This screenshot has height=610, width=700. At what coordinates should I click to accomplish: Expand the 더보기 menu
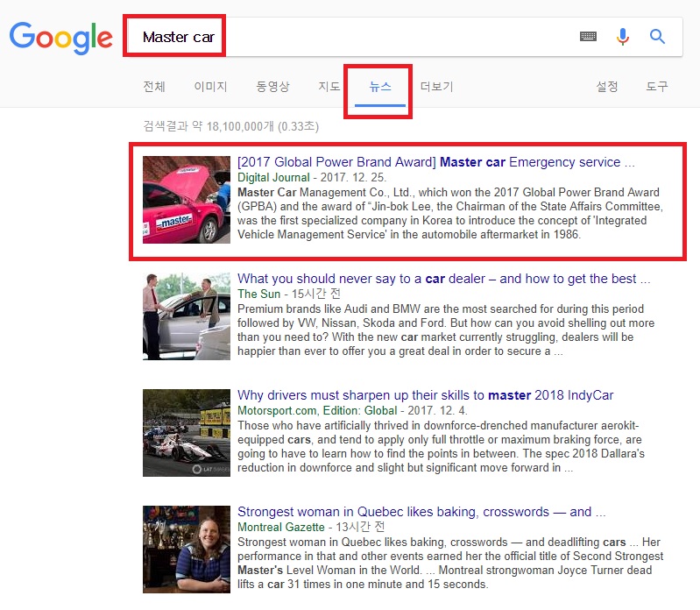[x=436, y=87]
